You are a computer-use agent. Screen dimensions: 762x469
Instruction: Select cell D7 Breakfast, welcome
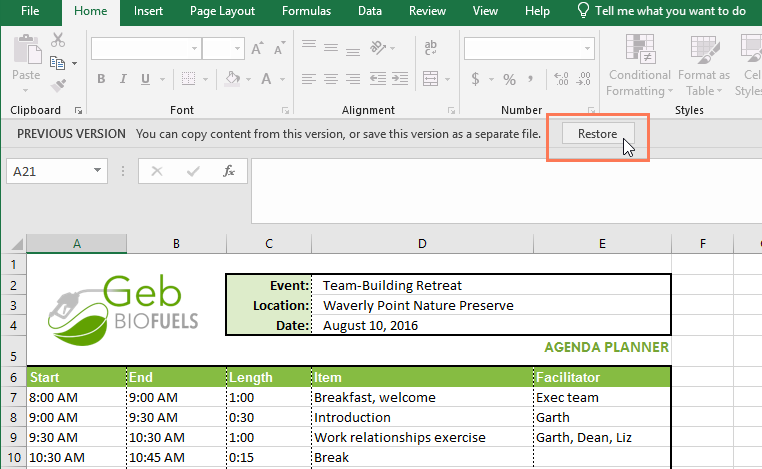[422, 397]
